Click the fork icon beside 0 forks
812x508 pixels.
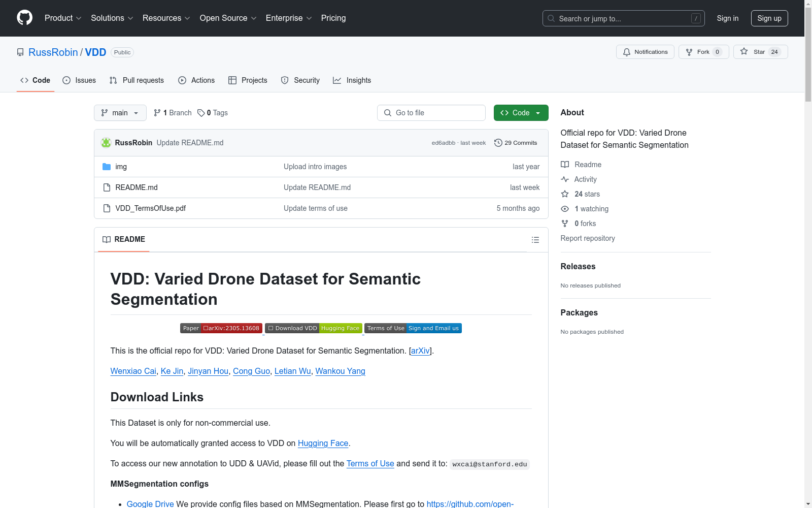tap(565, 224)
